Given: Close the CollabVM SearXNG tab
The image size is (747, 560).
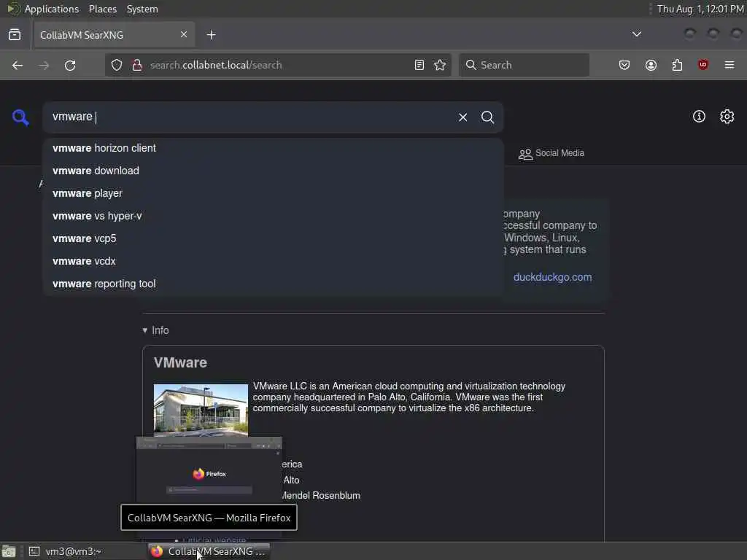Looking at the screenshot, I should coord(184,35).
